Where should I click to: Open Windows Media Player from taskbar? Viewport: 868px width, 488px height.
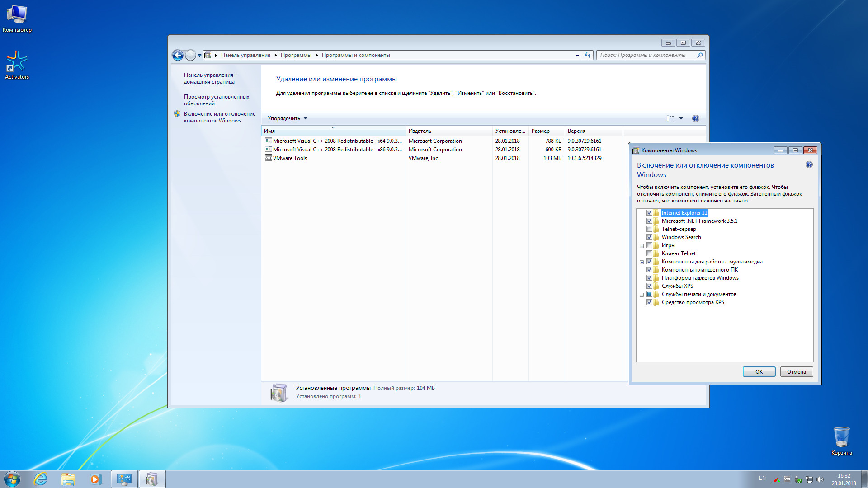(x=95, y=479)
